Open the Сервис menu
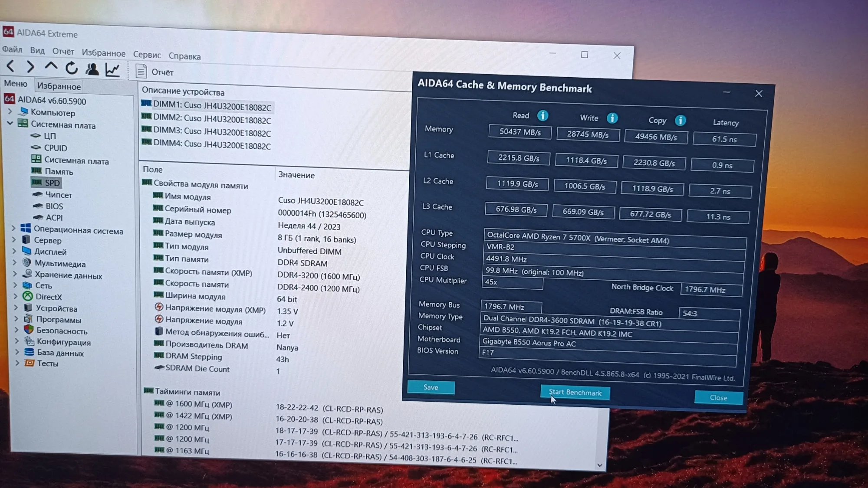Image resolution: width=868 pixels, height=488 pixels. pyautogui.click(x=147, y=55)
